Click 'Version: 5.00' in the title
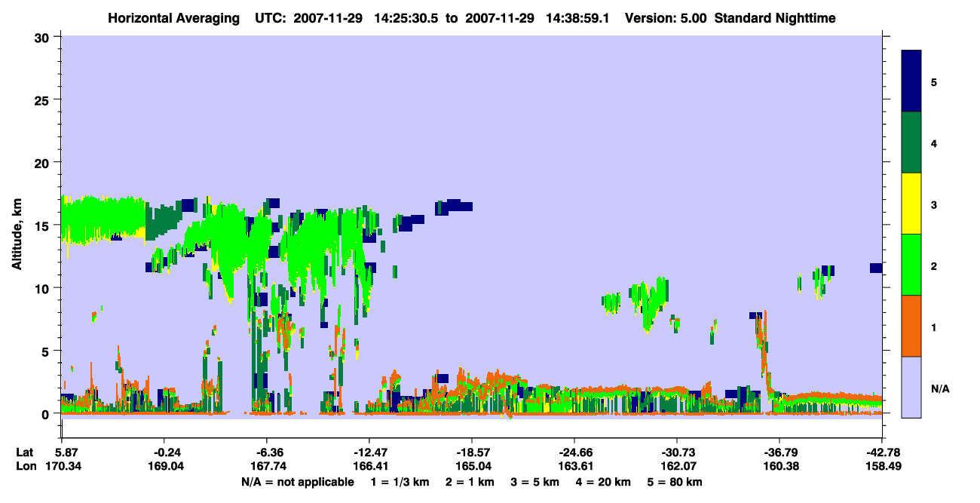The height and width of the screenshot is (503, 980). (666, 17)
